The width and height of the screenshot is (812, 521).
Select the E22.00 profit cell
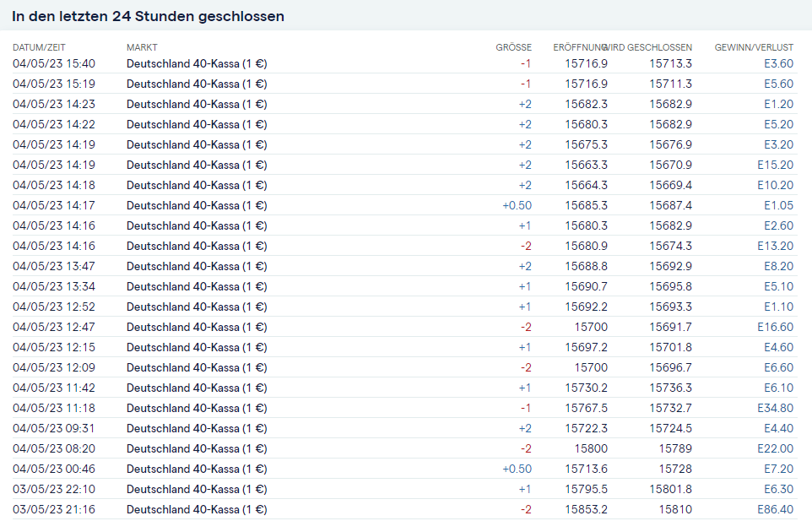point(775,448)
